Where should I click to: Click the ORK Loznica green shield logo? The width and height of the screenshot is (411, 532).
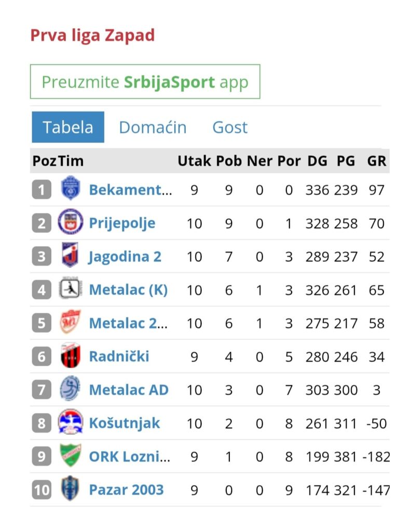click(70, 455)
